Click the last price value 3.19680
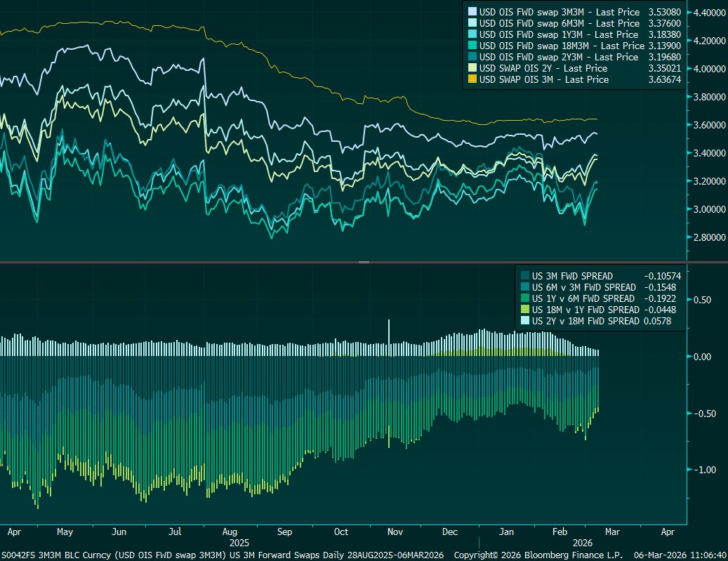This screenshot has width=728, height=561. click(665, 57)
